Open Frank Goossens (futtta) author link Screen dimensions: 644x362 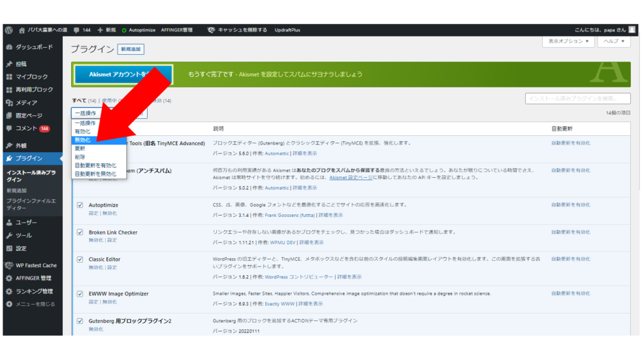[x=289, y=215]
